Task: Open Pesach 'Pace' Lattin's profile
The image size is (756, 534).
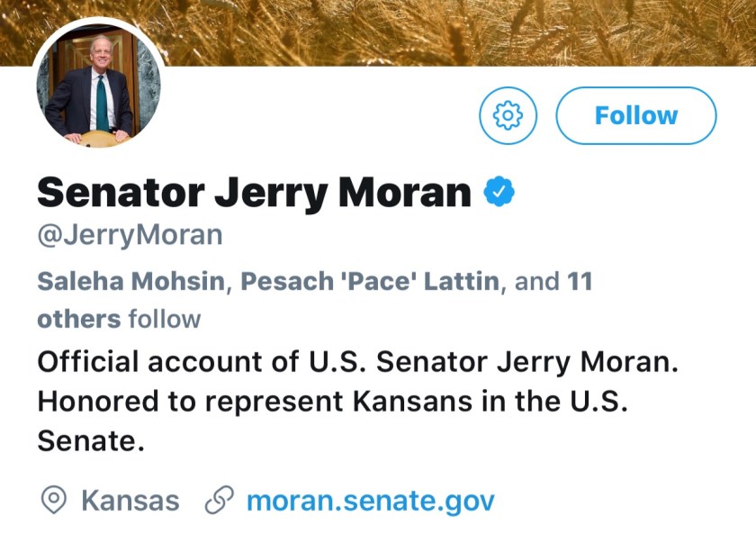Action: click(x=370, y=282)
